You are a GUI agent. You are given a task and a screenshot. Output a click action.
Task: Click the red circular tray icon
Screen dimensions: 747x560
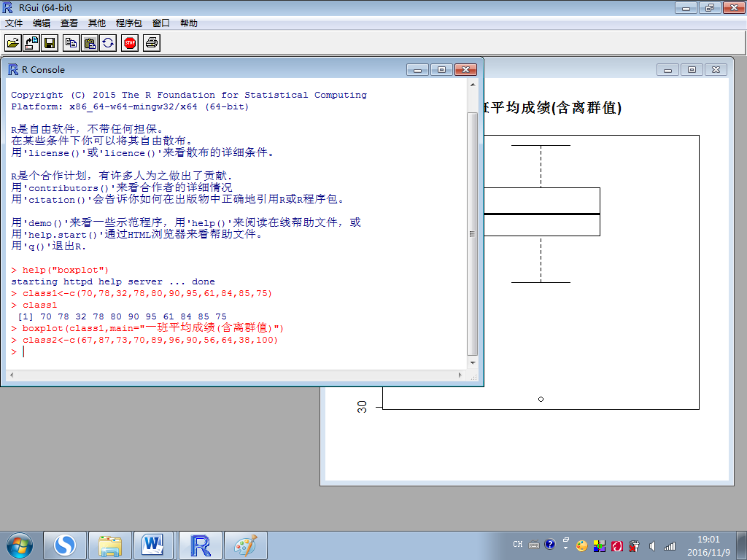(x=617, y=546)
